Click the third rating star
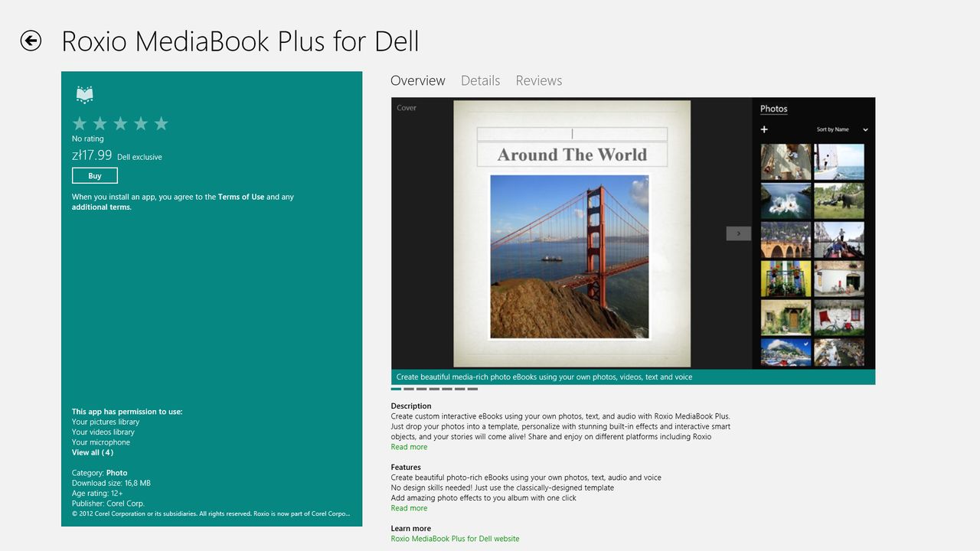The image size is (980, 551). [120, 123]
